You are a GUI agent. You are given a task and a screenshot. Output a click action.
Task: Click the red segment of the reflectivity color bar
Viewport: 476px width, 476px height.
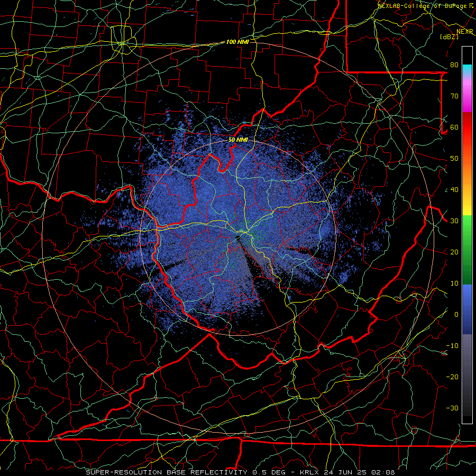click(467, 129)
